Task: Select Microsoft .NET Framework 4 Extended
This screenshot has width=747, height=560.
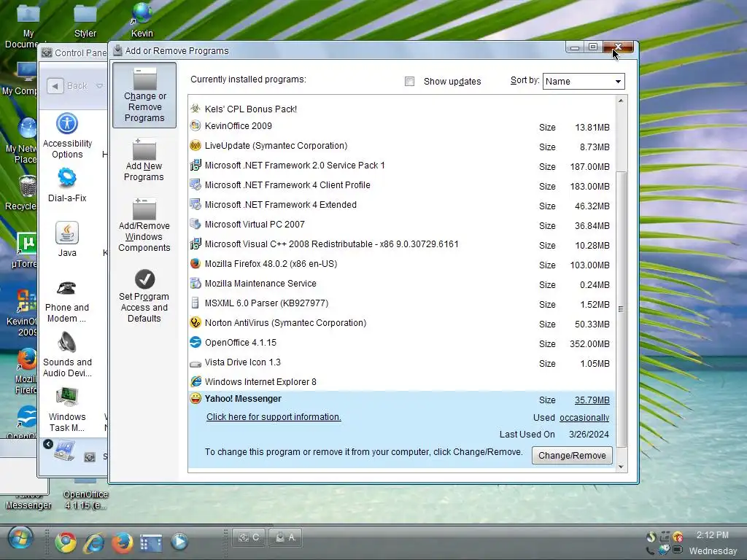Action: (x=400, y=205)
